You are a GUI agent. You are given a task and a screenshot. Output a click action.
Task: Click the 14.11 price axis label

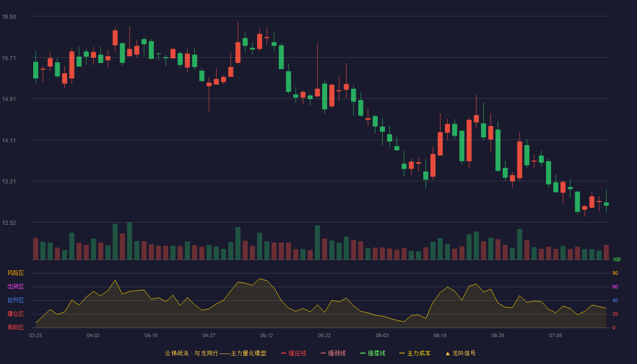(9, 141)
